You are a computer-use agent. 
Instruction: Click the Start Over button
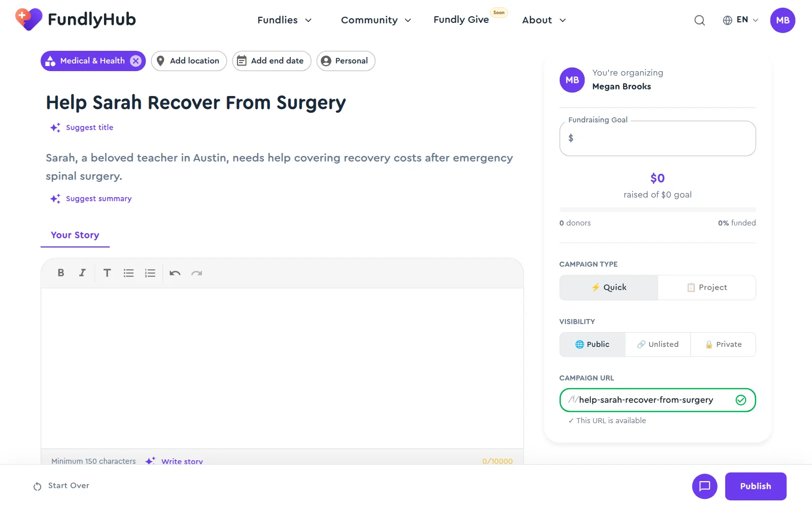tap(61, 486)
